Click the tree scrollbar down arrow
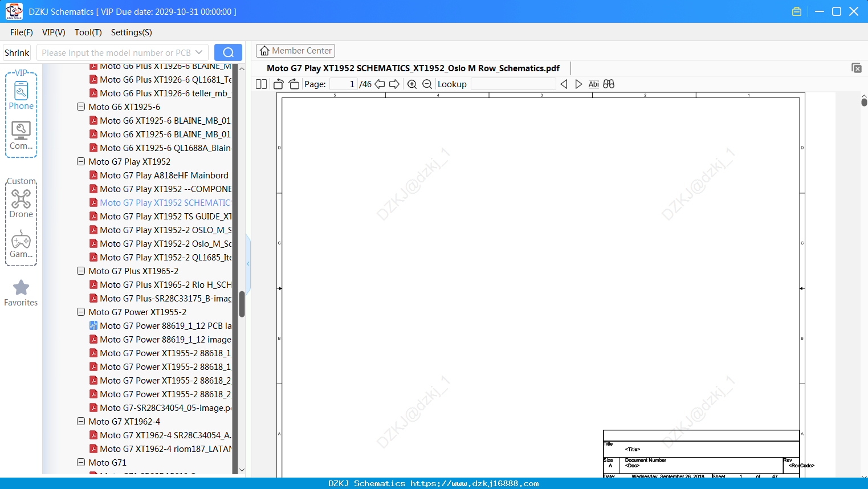Viewport: 868px width, 489px height. pyautogui.click(x=242, y=470)
